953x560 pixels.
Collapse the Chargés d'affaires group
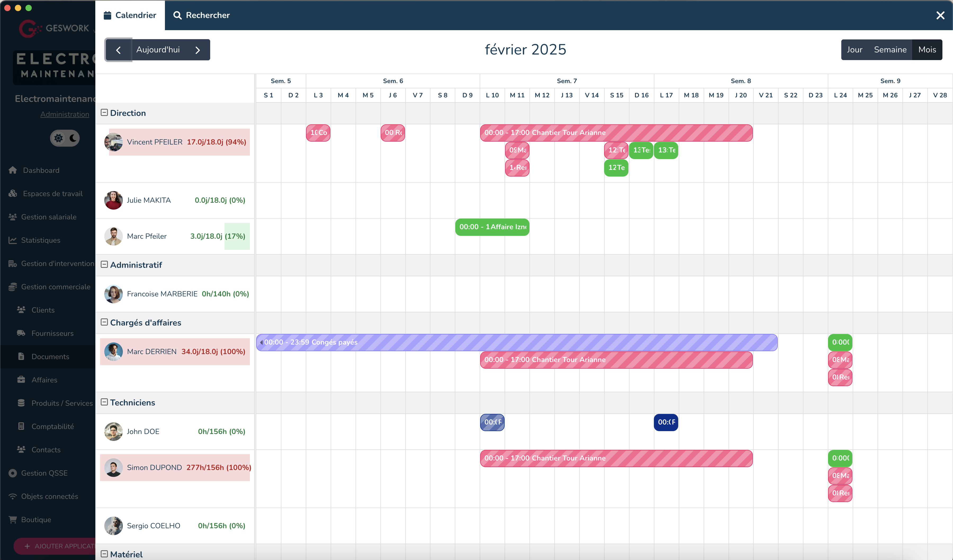click(x=104, y=322)
